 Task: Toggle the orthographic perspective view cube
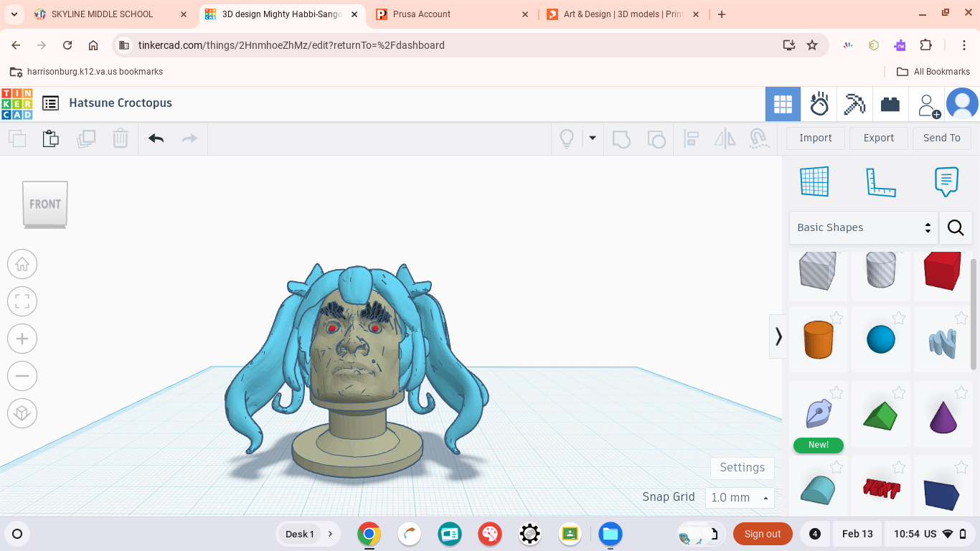pyautogui.click(x=22, y=413)
